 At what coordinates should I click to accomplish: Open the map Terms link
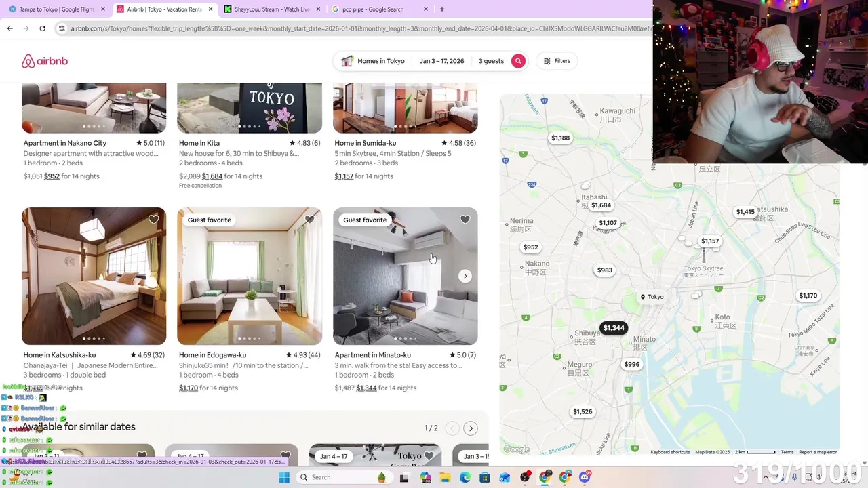(x=787, y=452)
